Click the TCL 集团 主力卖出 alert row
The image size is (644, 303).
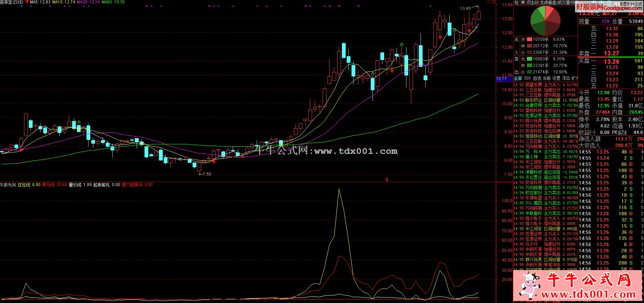(545, 203)
